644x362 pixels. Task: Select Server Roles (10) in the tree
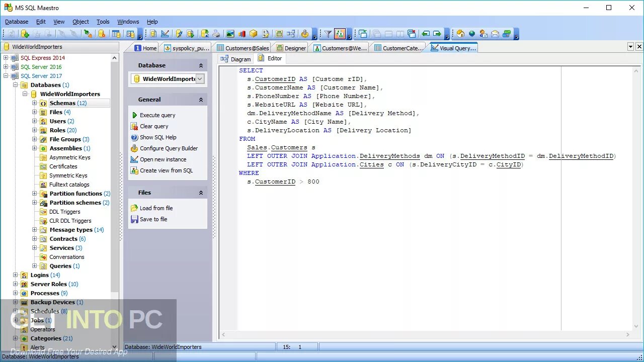coord(54,284)
